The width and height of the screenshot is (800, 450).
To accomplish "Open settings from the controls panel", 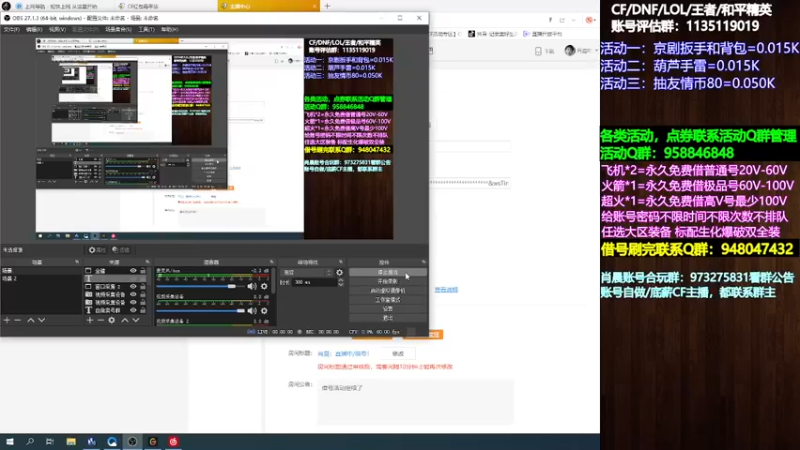I will point(388,309).
